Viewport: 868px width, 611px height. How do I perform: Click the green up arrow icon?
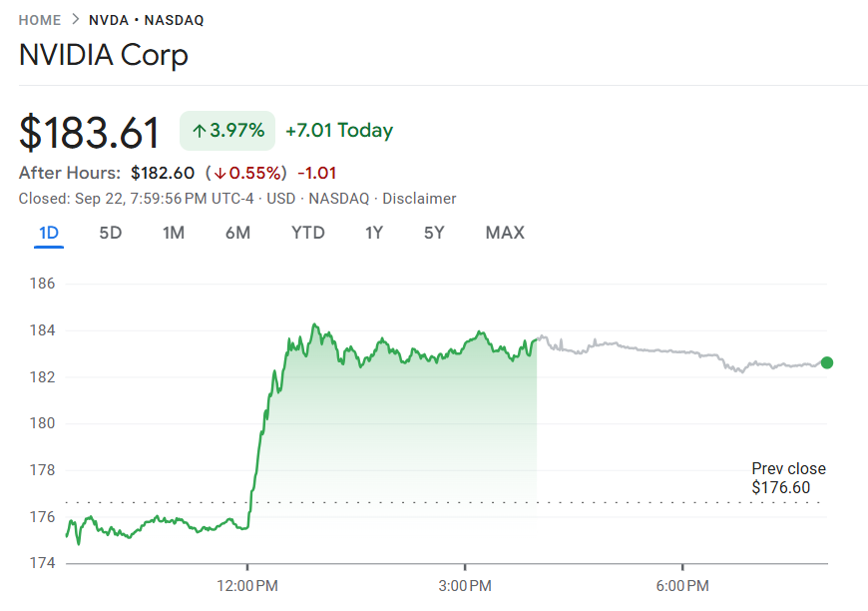click(x=199, y=131)
